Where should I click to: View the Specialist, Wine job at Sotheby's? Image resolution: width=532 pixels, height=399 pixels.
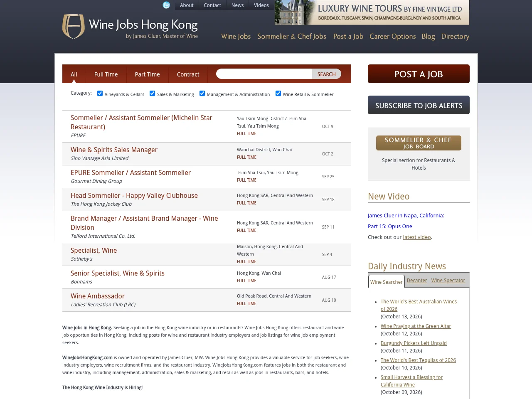tap(94, 250)
